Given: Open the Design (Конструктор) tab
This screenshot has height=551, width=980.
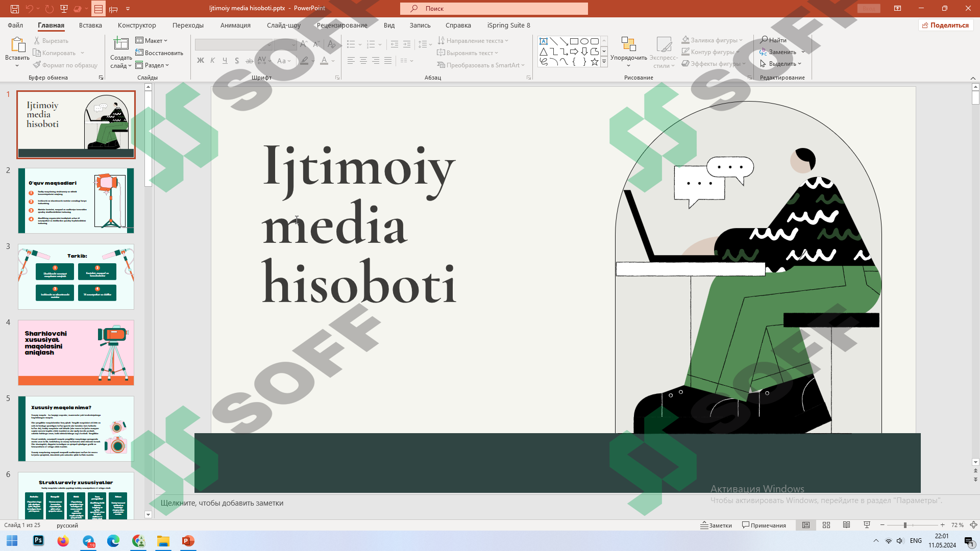Looking at the screenshot, I should point(137,25).
